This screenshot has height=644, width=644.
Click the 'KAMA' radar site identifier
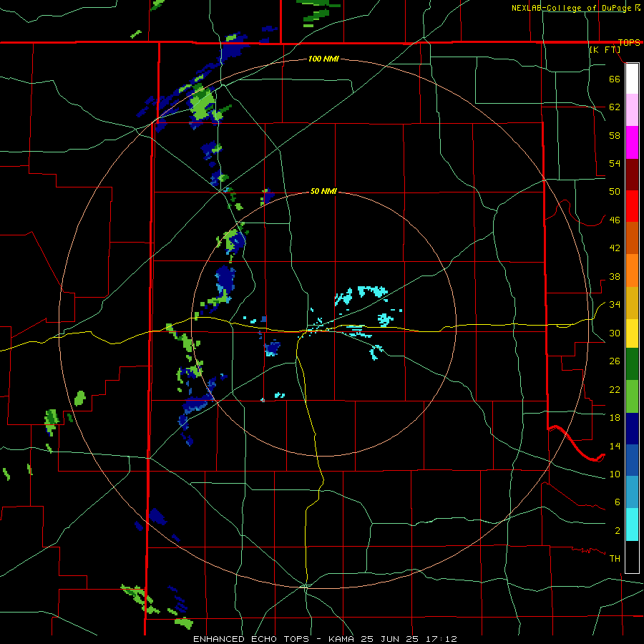(341, 639)
